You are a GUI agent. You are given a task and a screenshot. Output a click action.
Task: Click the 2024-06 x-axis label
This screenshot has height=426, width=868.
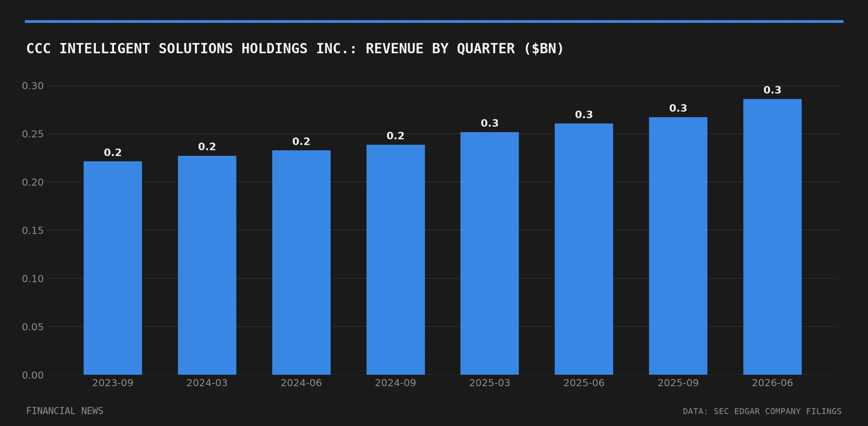(x=301, y=383)
